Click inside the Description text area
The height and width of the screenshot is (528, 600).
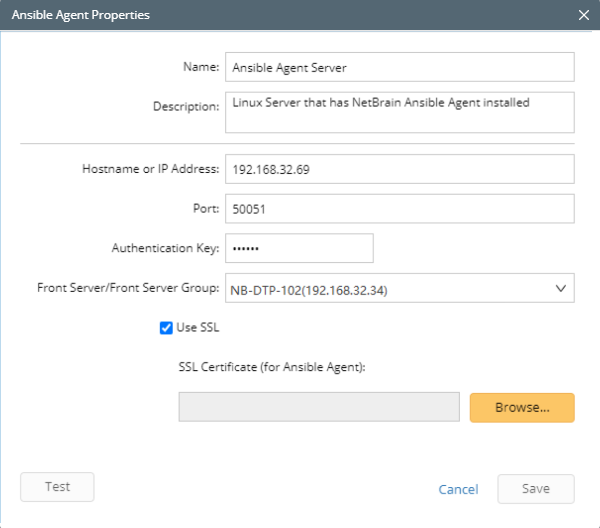pyautogui.click(x=399, y=112)
